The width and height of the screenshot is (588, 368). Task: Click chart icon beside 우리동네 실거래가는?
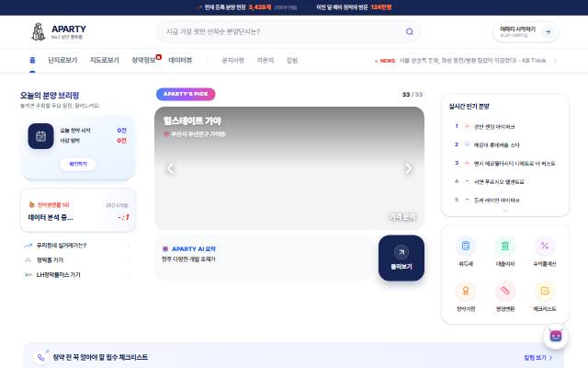click(x=28, y=246)
